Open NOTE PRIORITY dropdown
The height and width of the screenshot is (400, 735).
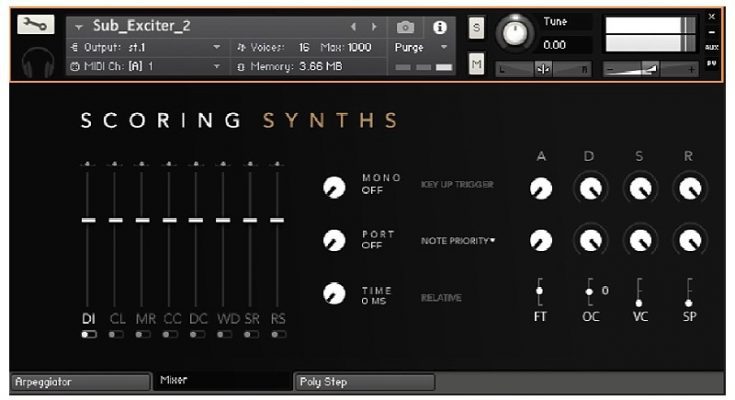[458, 240]
